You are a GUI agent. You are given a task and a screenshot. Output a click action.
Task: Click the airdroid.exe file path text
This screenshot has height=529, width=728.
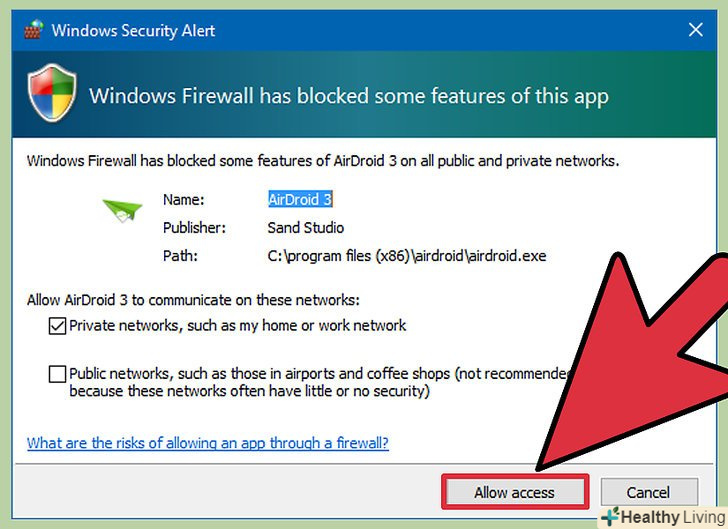[407, 256]
